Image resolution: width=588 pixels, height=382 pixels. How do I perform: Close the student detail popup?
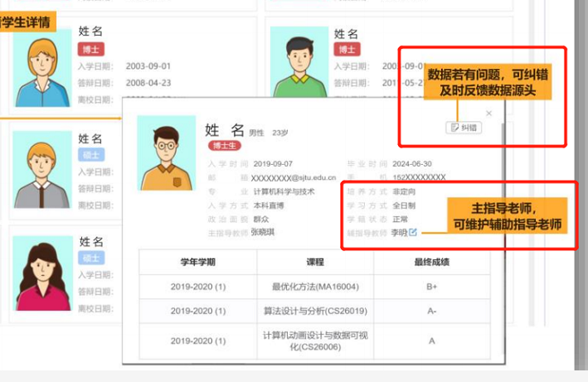[488, 114]
